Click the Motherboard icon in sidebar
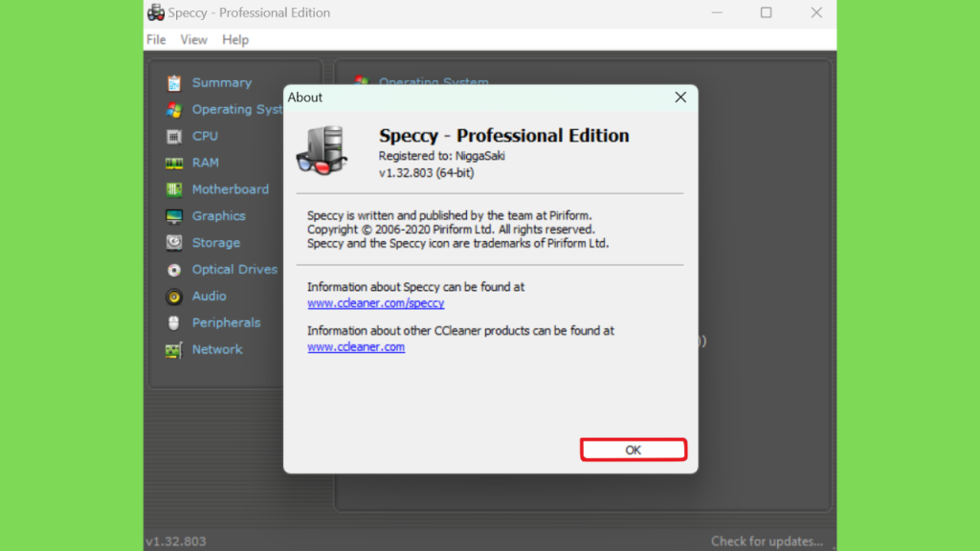This screenshot has width=980, height=551. (x=174, y=189)
